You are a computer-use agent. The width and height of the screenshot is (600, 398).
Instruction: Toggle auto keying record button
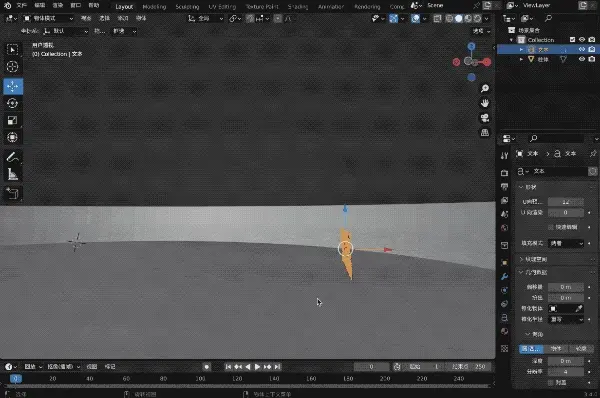(x=207, y=367)
